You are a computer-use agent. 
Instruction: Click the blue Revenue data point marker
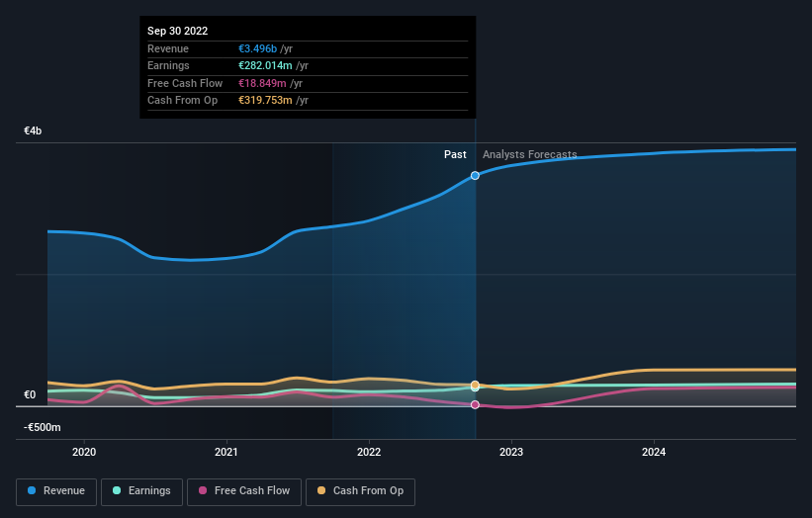pos(475,176)
